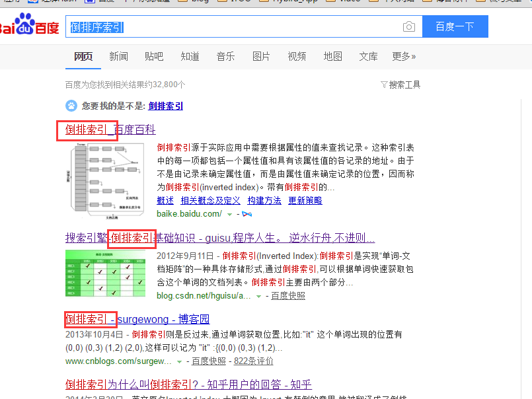Expand dropdown arrow next to baike.baidu.com
Screen dimensions: 532x399
pos(230,215)
